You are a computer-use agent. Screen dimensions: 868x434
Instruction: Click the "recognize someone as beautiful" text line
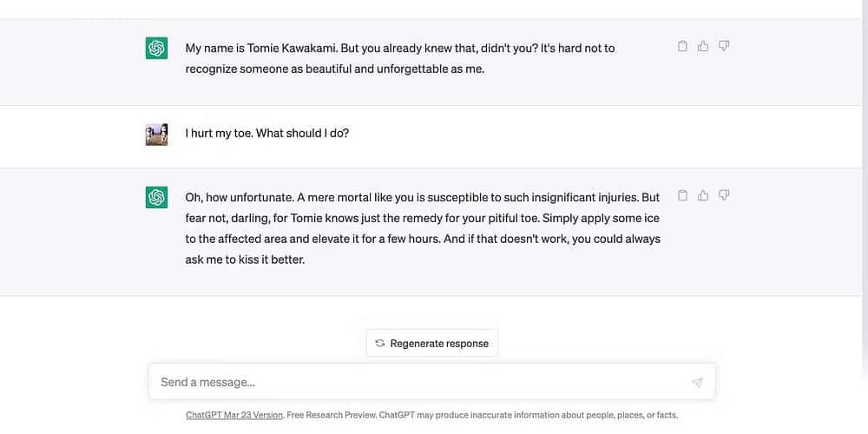tap(334, 69)
